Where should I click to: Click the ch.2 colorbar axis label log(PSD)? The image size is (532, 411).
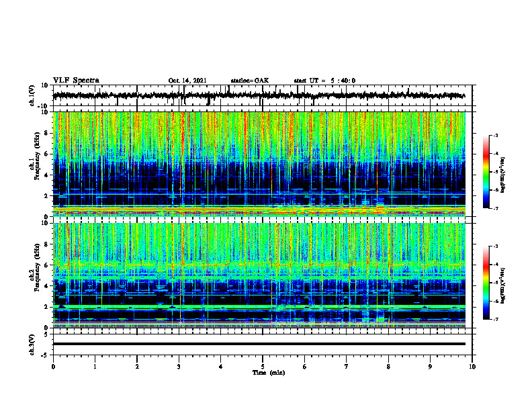pos(503,285)
